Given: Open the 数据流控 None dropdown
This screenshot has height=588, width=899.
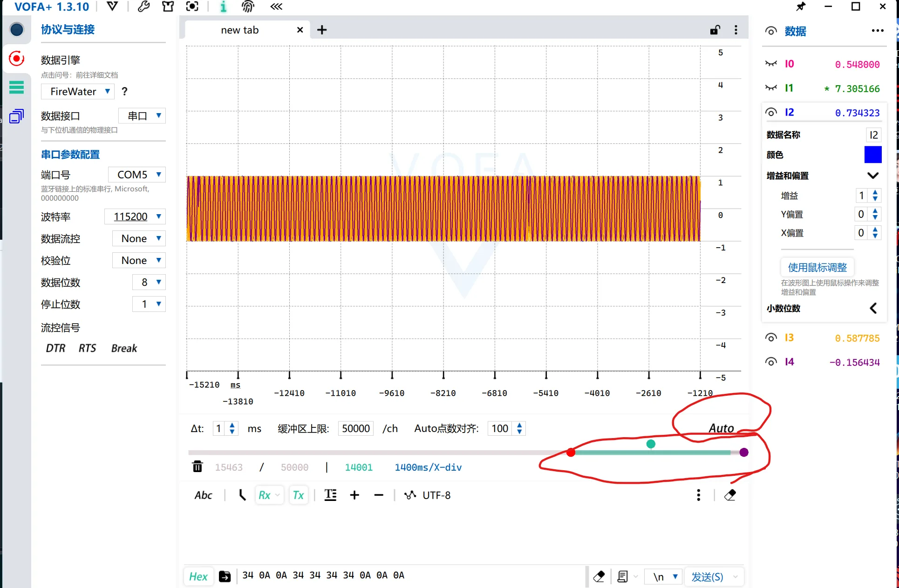Looking at the screenshot, I should coord(139,238).
